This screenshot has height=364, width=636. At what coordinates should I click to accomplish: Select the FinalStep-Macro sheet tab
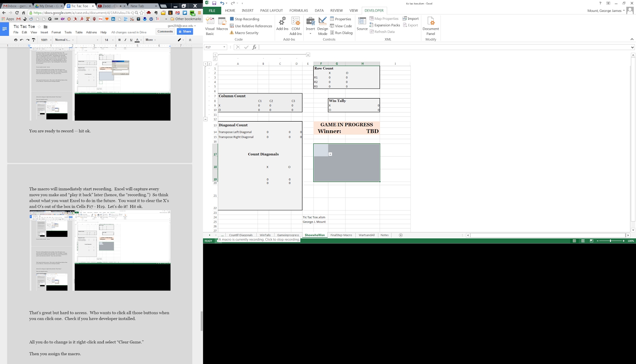click(341, 235)
